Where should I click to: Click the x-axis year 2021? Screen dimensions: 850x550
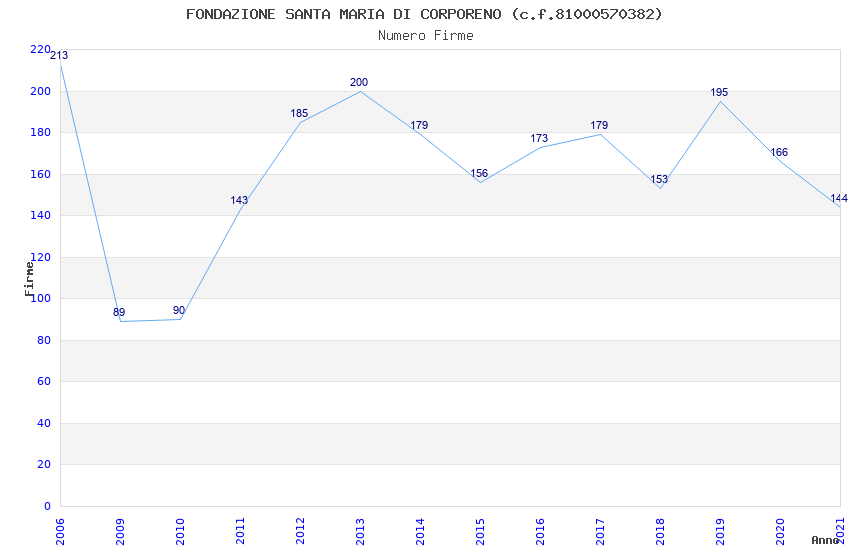tap(841, 531)
